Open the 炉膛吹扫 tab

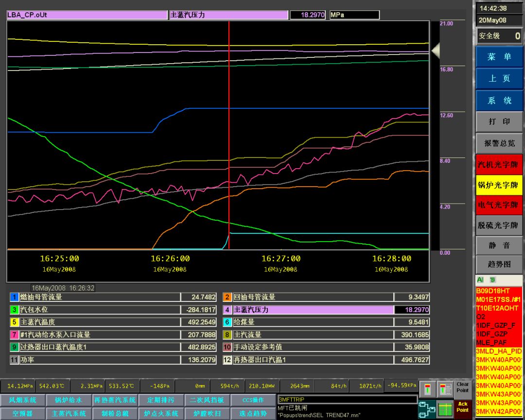[x=207, y=413]
